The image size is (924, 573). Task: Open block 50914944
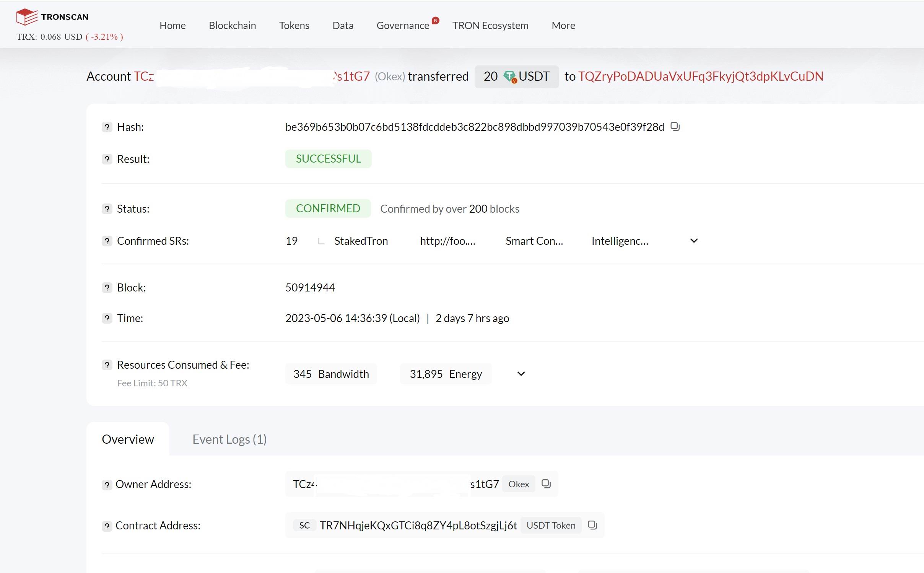click(310, 288)
